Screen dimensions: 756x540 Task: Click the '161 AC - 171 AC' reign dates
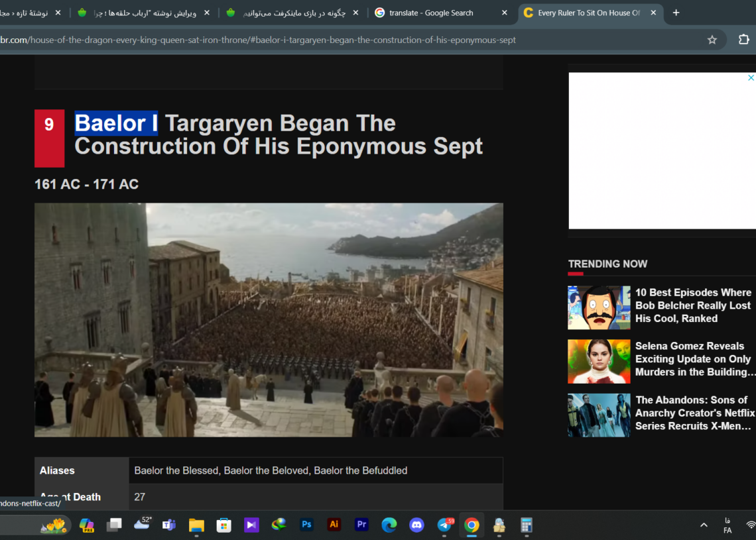[87, 184]
